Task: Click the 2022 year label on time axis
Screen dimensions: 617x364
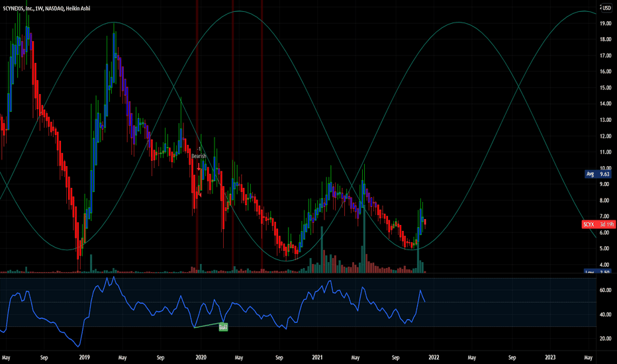Action: point(434,357)
